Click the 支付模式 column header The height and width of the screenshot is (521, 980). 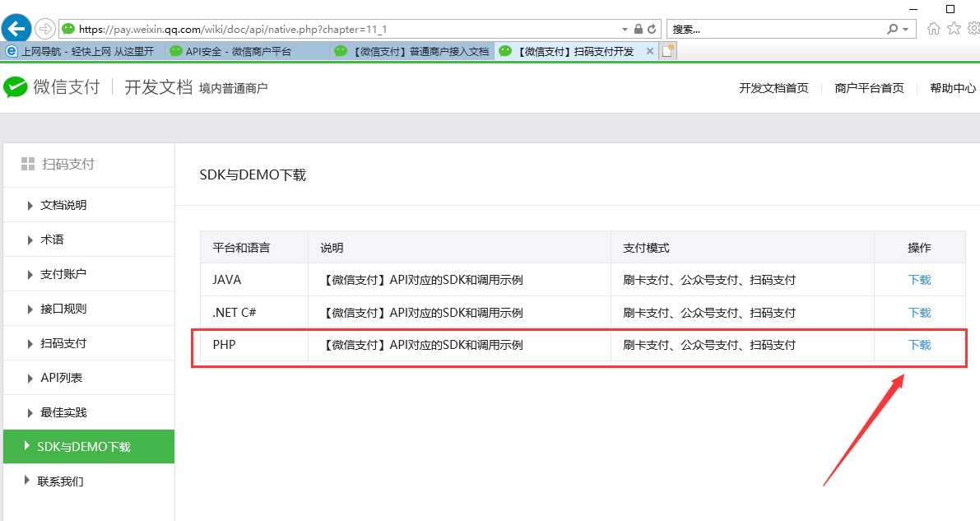click(742, 248)
